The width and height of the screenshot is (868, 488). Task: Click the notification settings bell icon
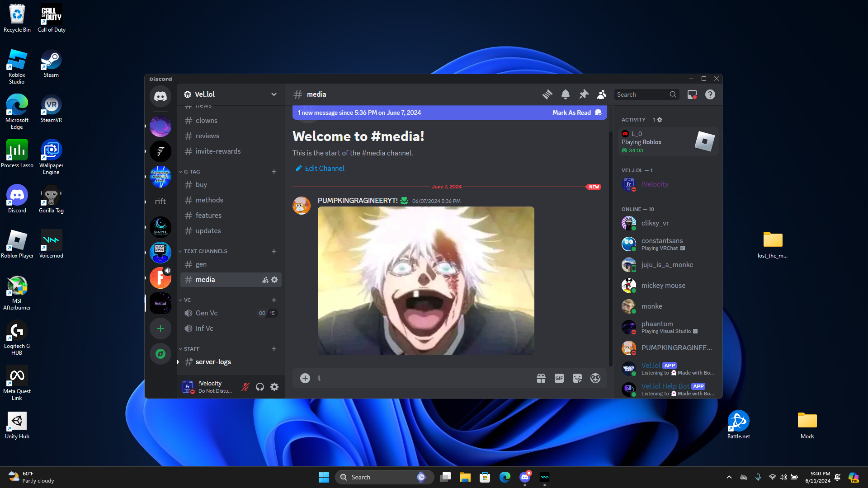[x=565, y=94]
